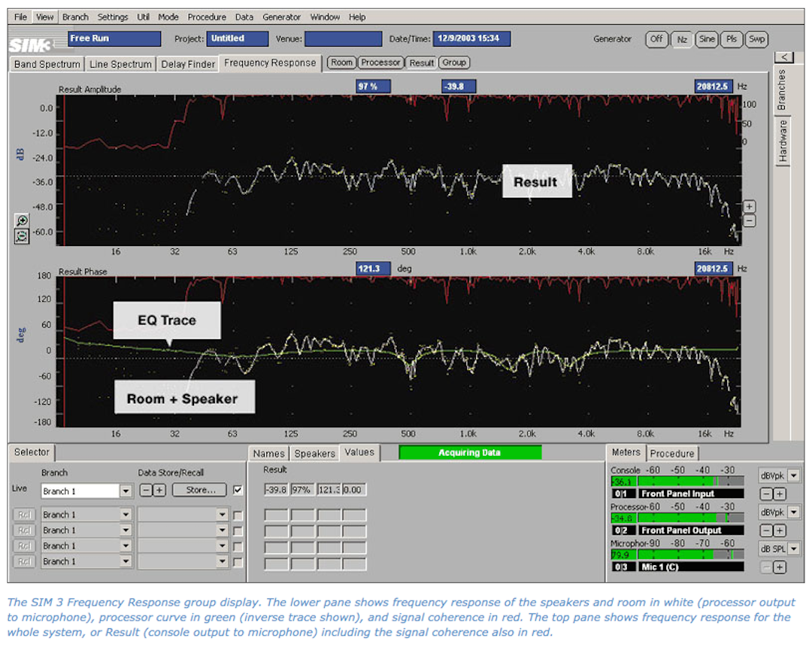Switch to the Delay Finder tab
The height and width of the screenshot is (647, 812).
pos(188,64)
